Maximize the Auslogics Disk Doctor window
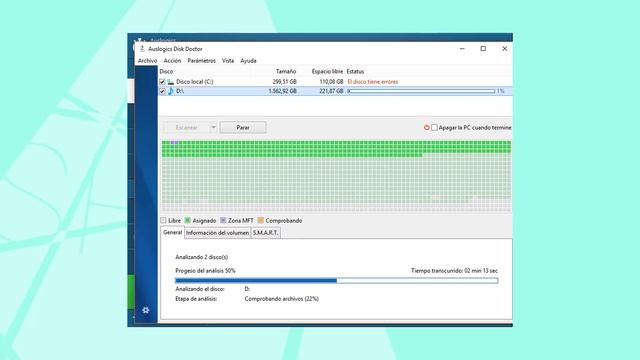The width and height of the screenshot is (640, 360). [483, 49]
